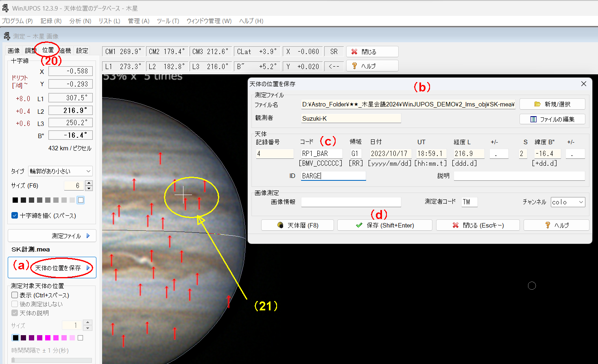
Task: Click the ファイルの編集 button
Action: point(552,119)
